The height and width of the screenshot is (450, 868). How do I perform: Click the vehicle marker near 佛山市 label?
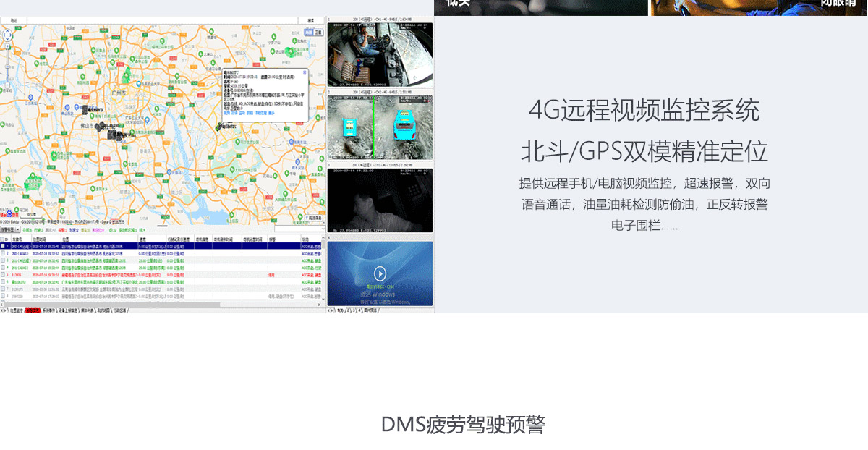101,126
